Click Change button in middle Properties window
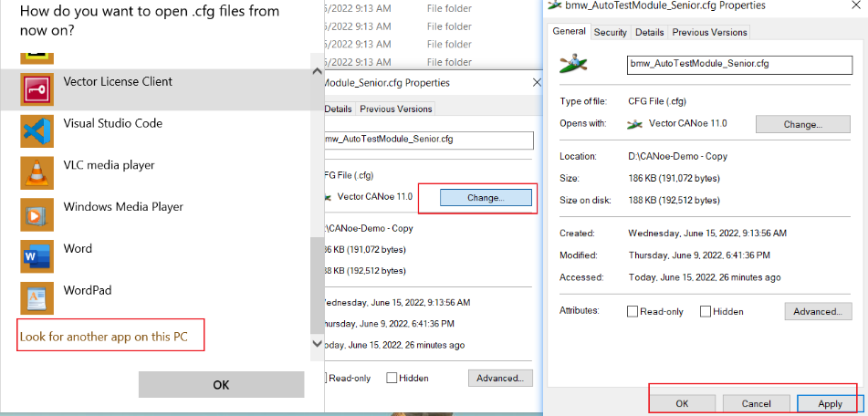The image size is (868, 416). coord(486,197)
